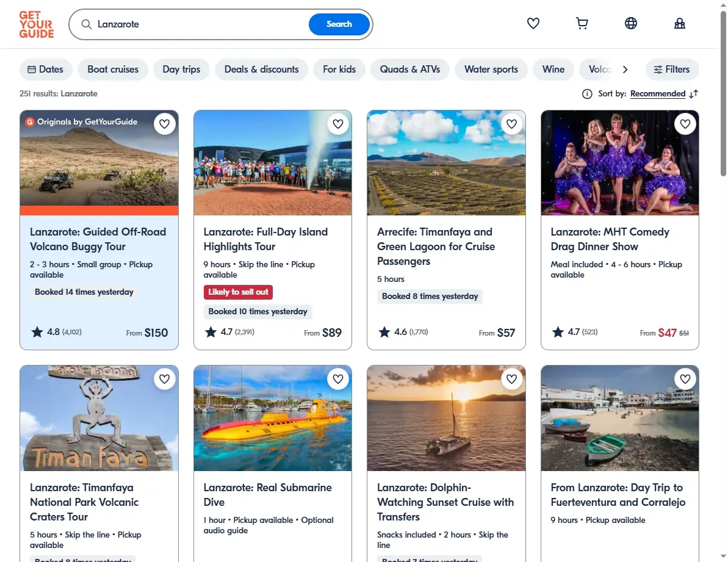
Task: Open Dolphin-Watching Sunset Cruise with Transfers title
Action: point(445,502)
